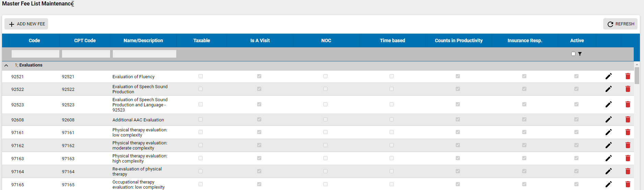The width and height of the screenshot is (644, 190).
Task: Click the Add New Fee button
Action: click(26, 24)
